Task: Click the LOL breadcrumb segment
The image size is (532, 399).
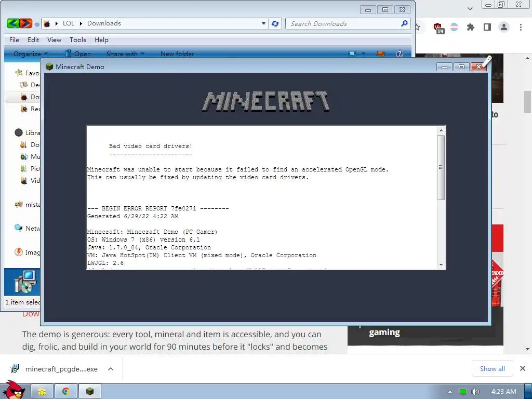Action: [68, 23]
